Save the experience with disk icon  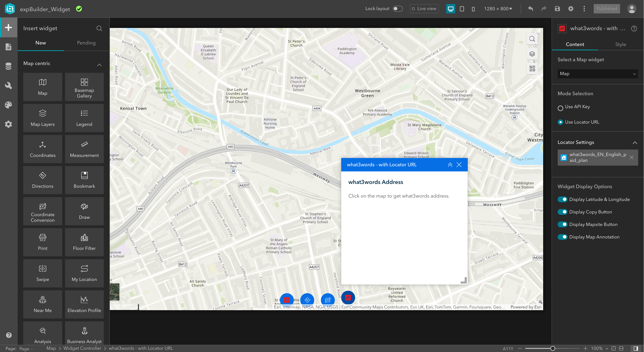point(557,9)
